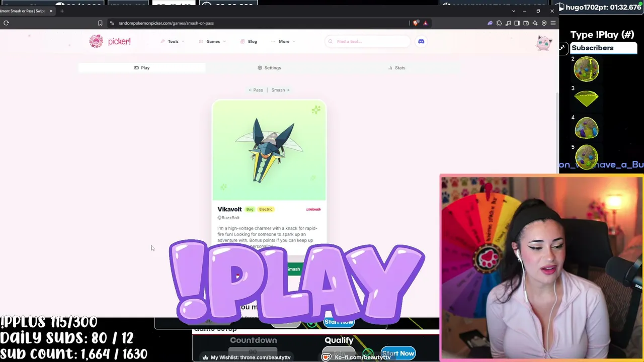Expand the More dropdown menu

click(283, 41)
